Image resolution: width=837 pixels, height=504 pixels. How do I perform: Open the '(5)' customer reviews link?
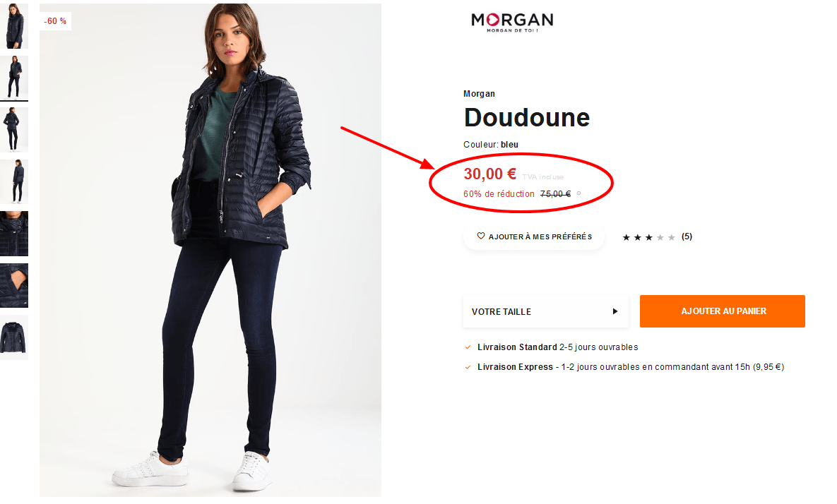point(686,237)
